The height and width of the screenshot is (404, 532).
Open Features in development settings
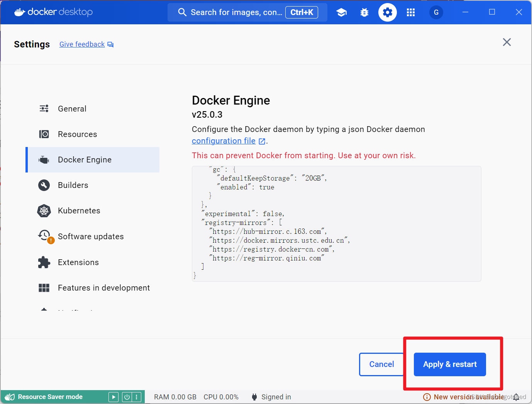(103, 288)
